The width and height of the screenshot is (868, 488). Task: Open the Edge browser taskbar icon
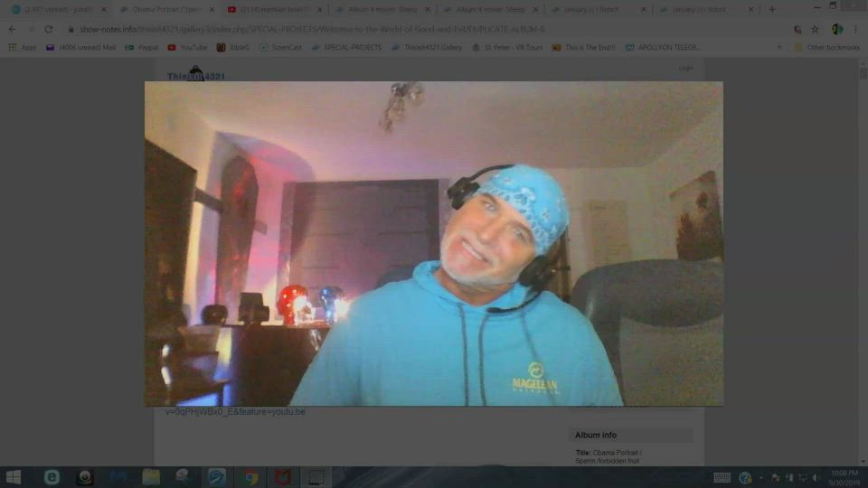click(x=52, y=477)
